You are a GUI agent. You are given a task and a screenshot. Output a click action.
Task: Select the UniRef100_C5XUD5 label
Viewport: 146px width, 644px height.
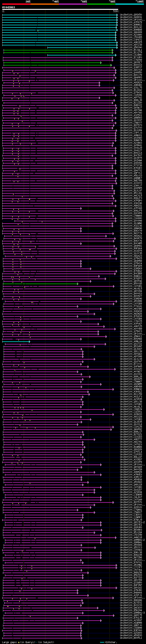(x=131, y=37)
